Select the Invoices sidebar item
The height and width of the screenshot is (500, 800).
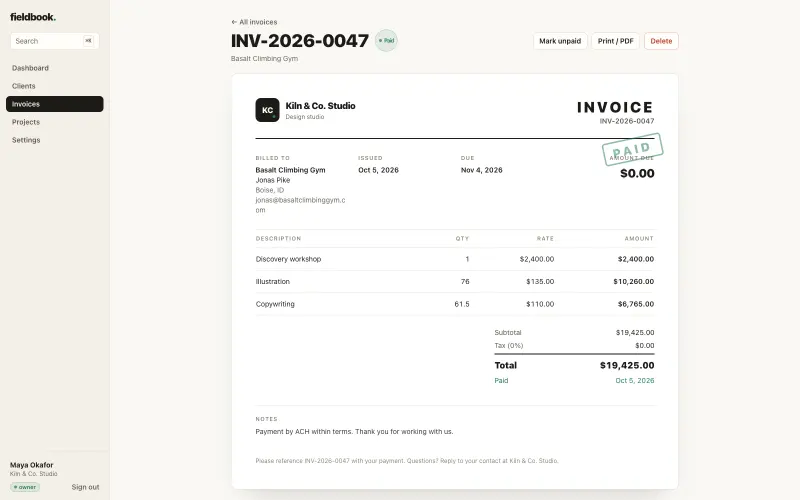55,104
